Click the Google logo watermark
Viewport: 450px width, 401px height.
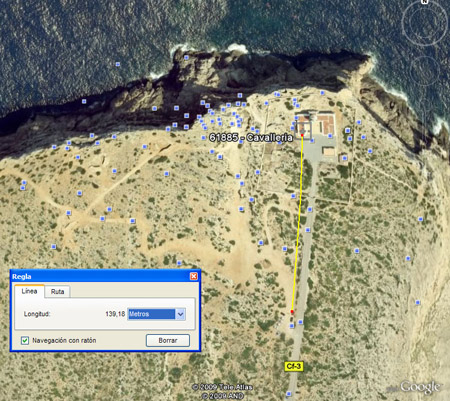420,387
